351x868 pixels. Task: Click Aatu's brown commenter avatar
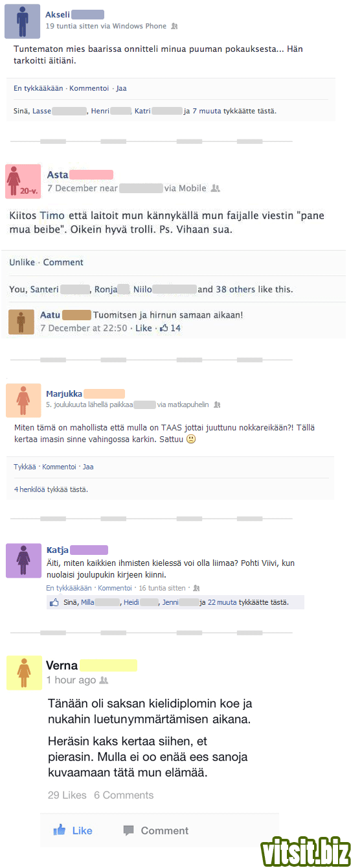point(21,322)
